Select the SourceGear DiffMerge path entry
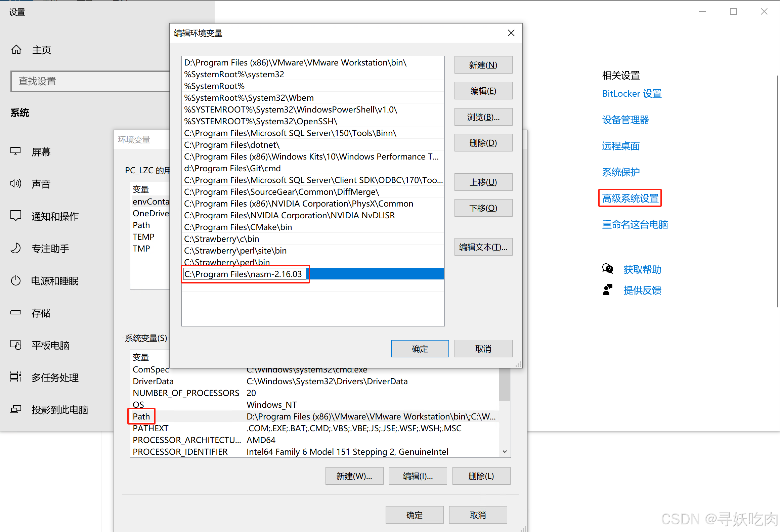The height and width of the screenshot is (532, 780). pos(313,192)
